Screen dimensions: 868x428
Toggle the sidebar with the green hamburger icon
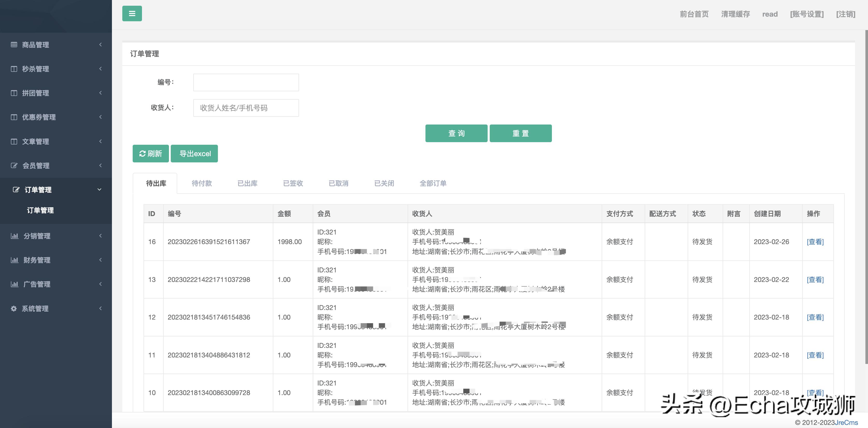click(x=132, y=13)
